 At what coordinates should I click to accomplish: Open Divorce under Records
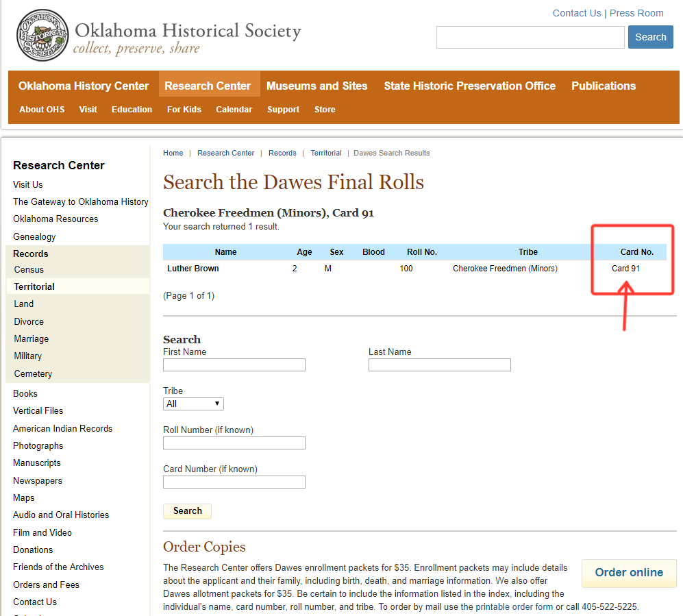tap(29, 321)
